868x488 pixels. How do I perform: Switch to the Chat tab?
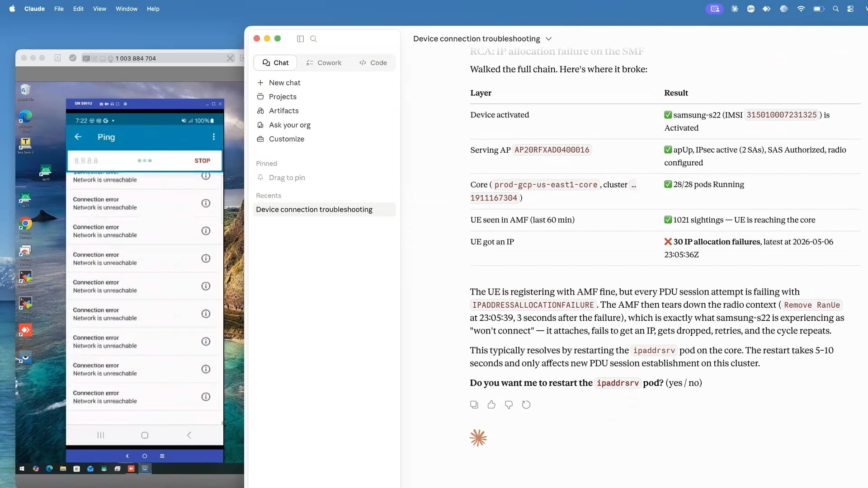[275, 63]
